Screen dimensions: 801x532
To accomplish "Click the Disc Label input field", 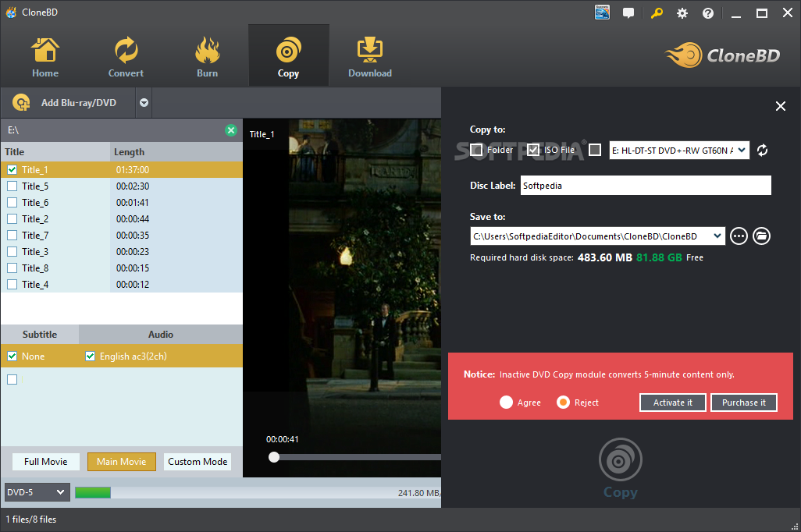I will [646, 186].
